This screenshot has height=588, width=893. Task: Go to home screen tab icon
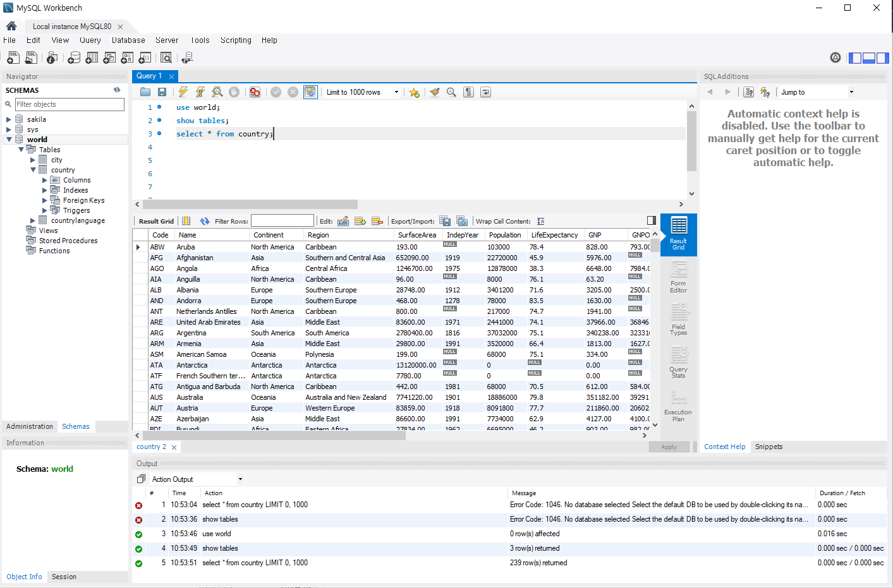[x=11, y=26]
